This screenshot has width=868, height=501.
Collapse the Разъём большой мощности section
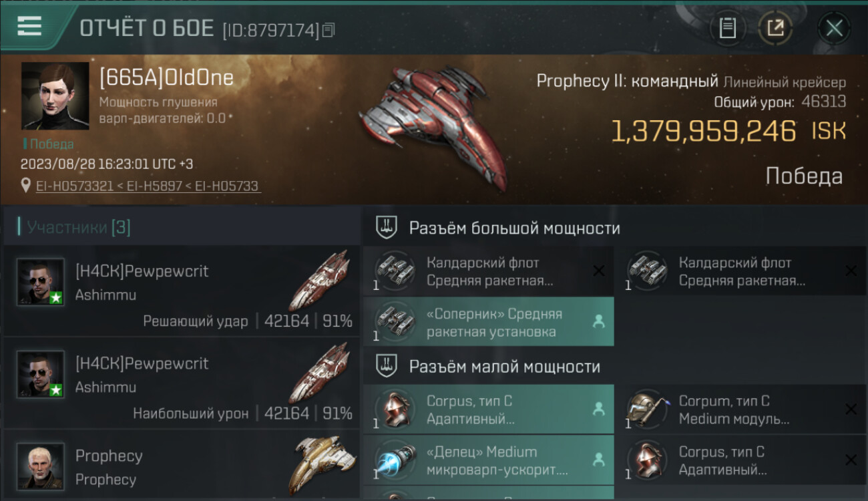click(x=615, y=228)
